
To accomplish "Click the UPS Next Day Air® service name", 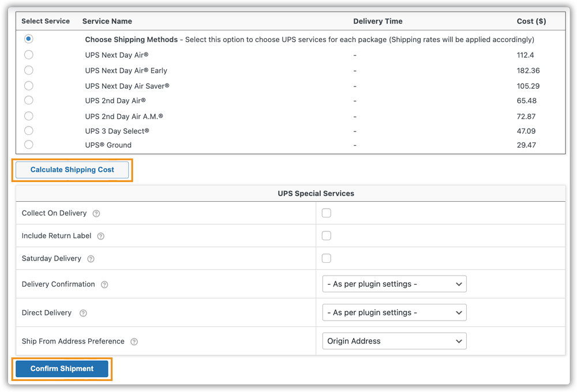I will (x=117, y=55).
